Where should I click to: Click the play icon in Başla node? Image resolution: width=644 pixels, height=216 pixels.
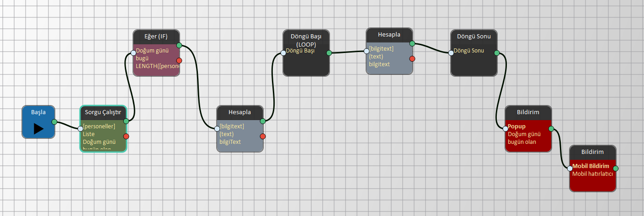38,128
